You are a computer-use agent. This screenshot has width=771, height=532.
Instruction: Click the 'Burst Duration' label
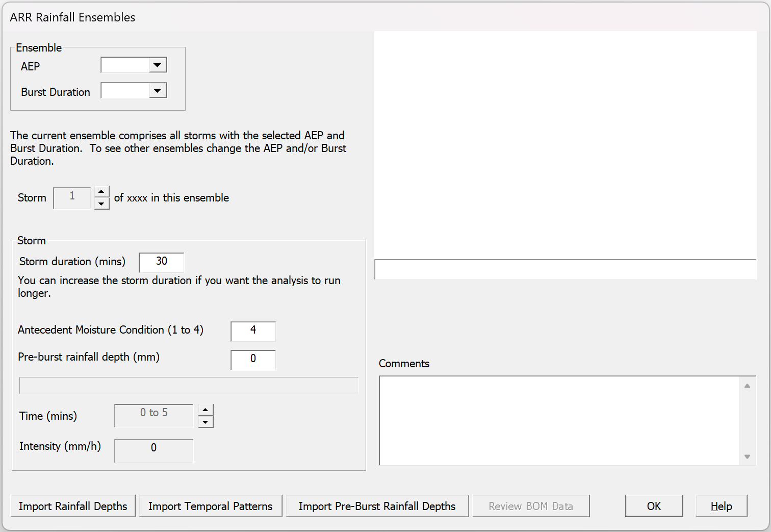(x=56, y=92)
